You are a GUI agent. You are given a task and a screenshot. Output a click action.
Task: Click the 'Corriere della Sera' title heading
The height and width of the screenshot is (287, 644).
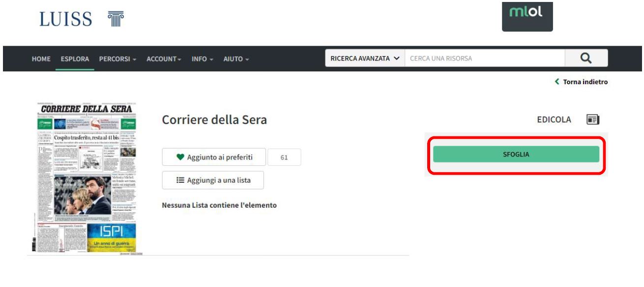pos(214,121)
